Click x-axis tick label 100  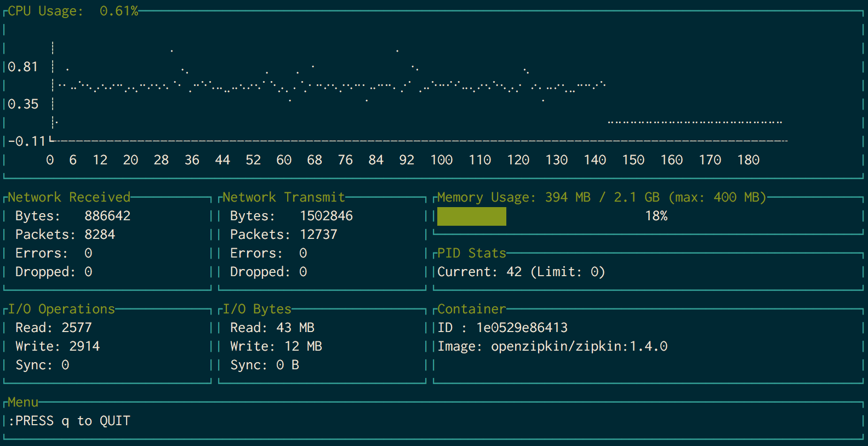442,160
